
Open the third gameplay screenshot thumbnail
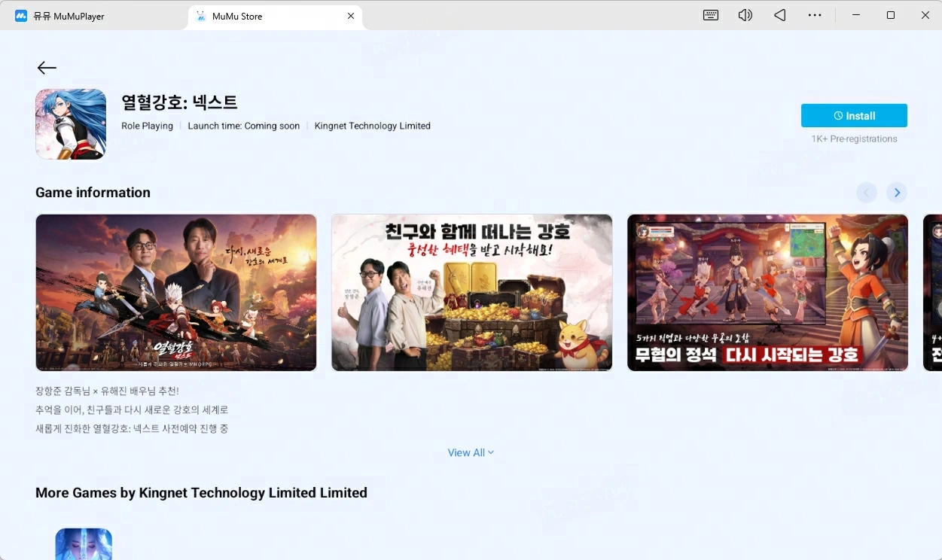click(x=767, y=293)
